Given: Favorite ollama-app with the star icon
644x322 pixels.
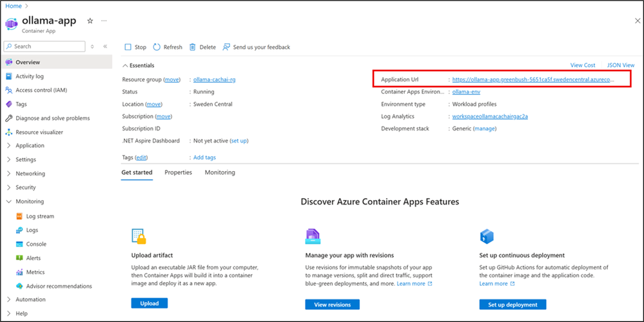Looking at the screenshot, I should [90, 21].
